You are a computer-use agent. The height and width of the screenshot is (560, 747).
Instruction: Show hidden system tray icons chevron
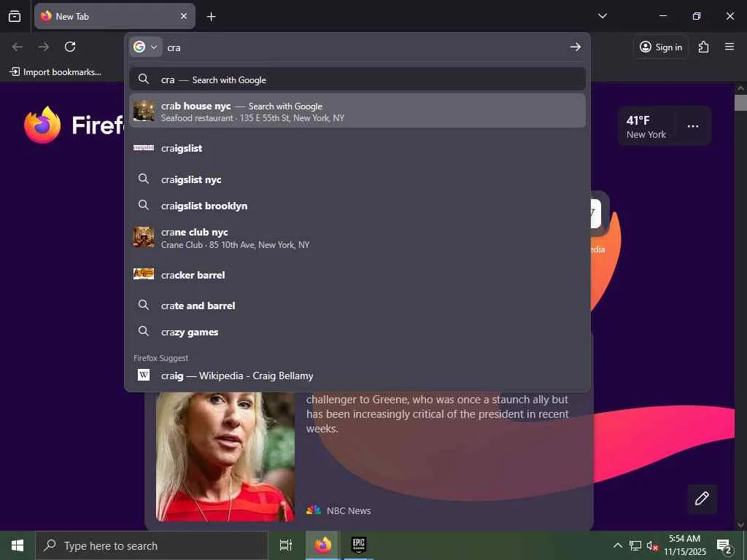(617, 545)
